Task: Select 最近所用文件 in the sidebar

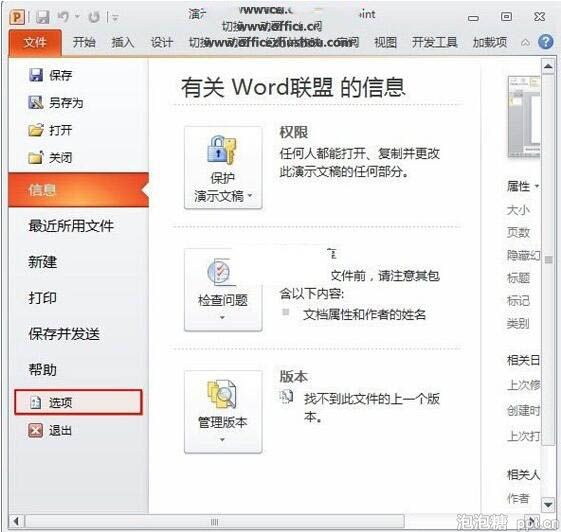Action: [x=71, y=226]
